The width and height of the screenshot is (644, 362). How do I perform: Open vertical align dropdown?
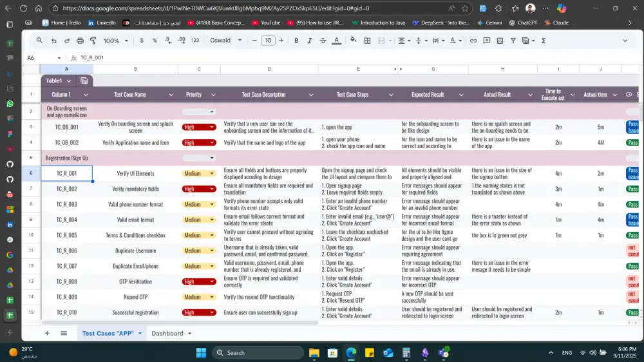(421, 41)
